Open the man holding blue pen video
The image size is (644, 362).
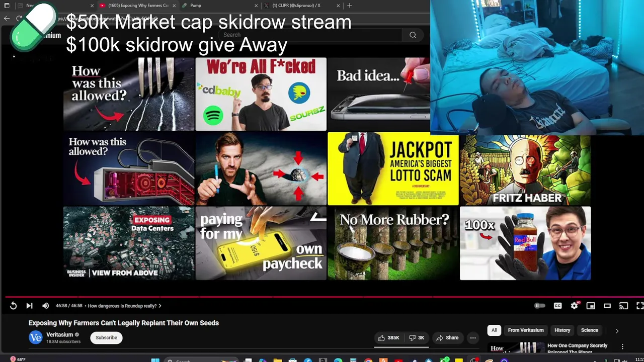[261, 168]
